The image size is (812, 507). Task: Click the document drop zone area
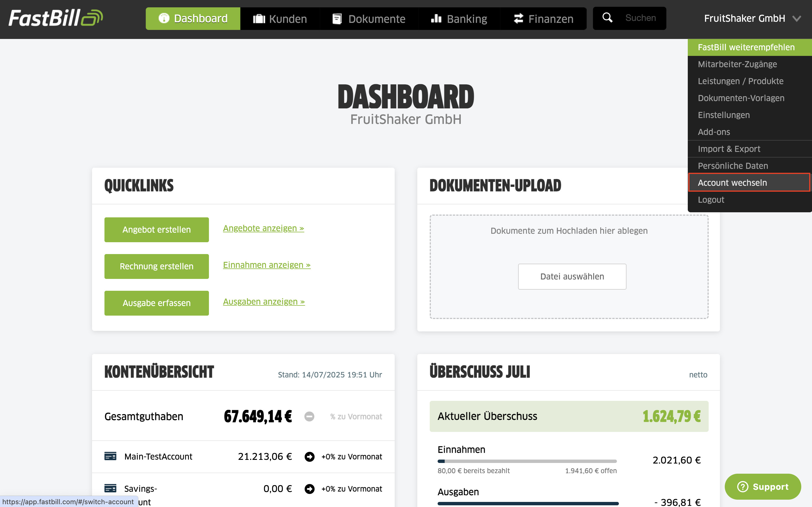(x=569, y=266)
